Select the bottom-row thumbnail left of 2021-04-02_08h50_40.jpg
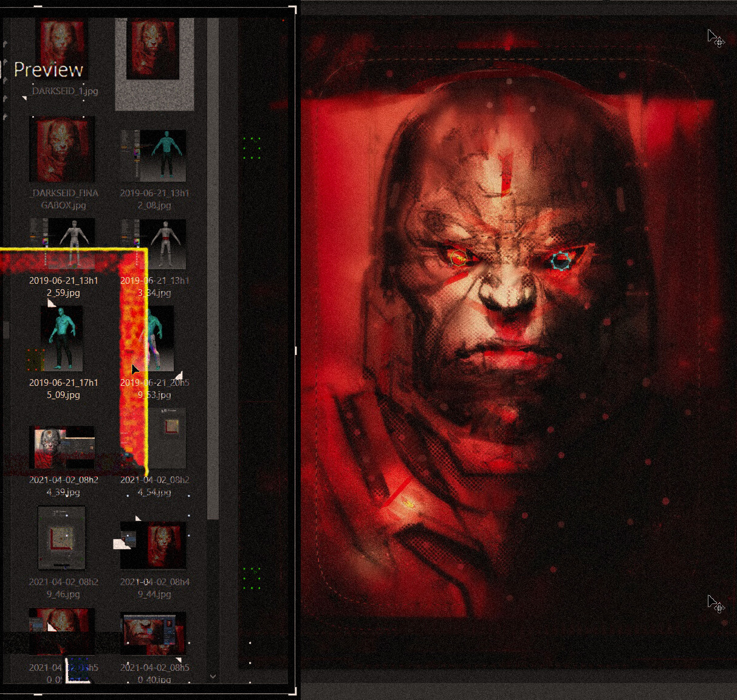Viewport: 737px width, 700px height. tap(62, 632)
